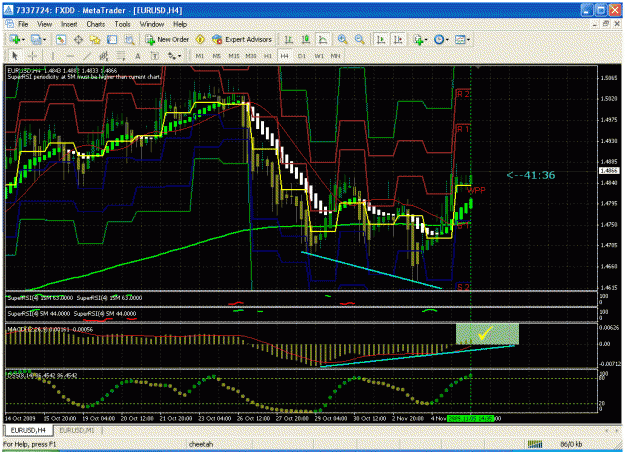This screenshot has width=625, height=452.
Task: Click the cheetah profile name in status bar
Action: point(201,444)
